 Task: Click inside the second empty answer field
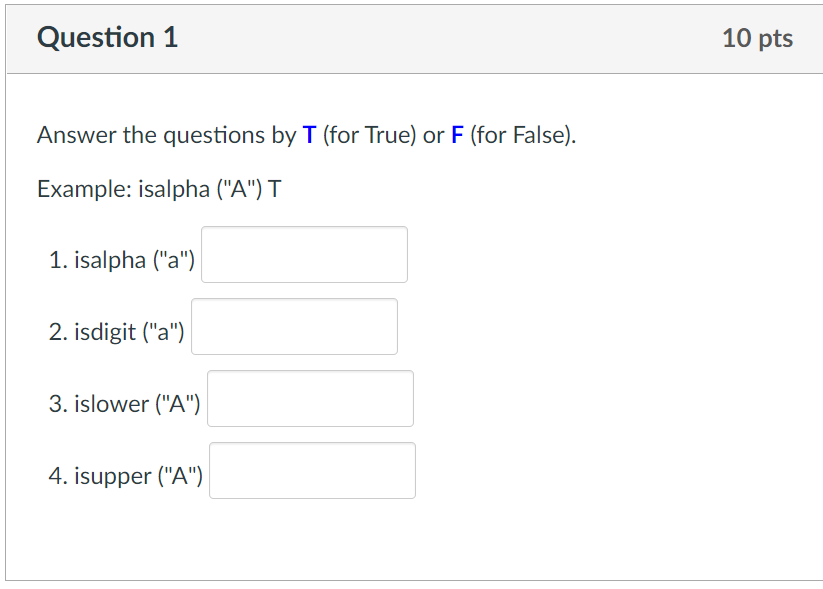[x=294, y=327]
